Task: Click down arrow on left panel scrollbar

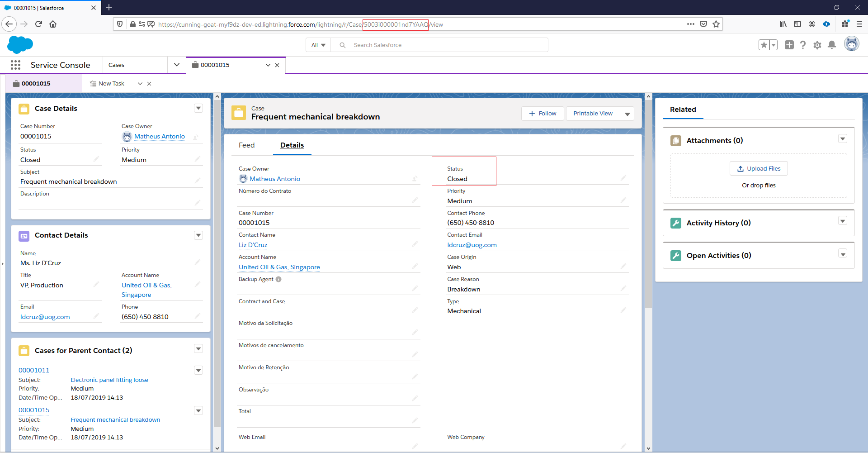Action: 217,448
